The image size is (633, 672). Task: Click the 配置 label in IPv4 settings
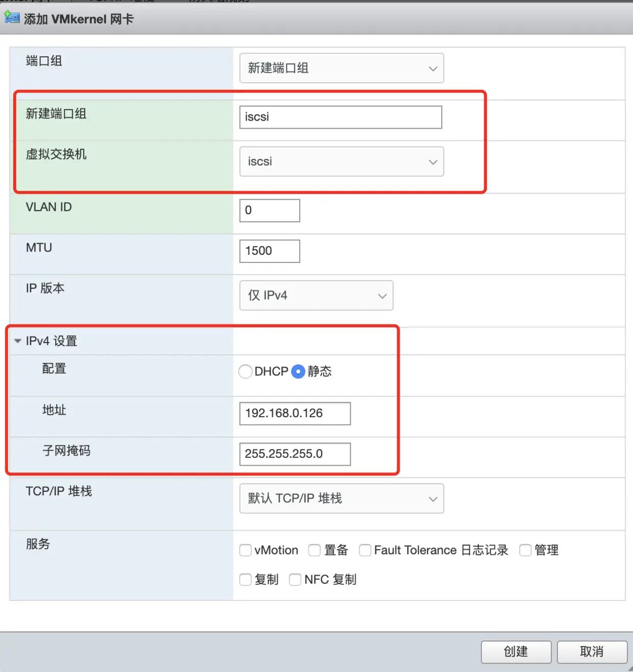(x=54, y=368)
